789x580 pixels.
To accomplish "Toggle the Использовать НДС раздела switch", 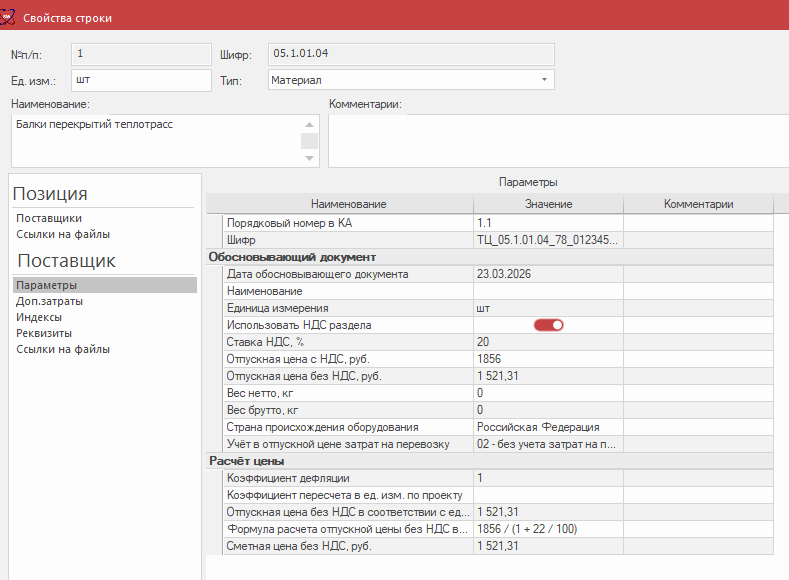I will pos(548,325).
